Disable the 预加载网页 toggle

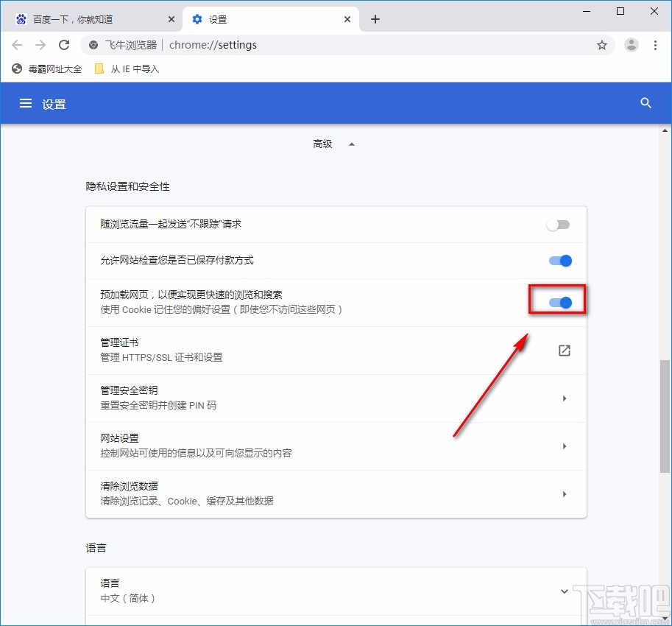tap(558, 300)
